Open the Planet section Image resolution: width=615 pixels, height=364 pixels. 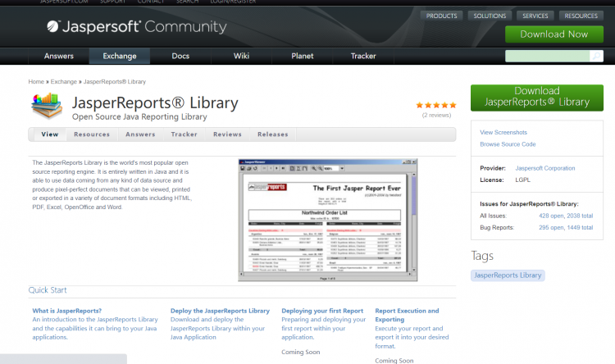[302, 56]
